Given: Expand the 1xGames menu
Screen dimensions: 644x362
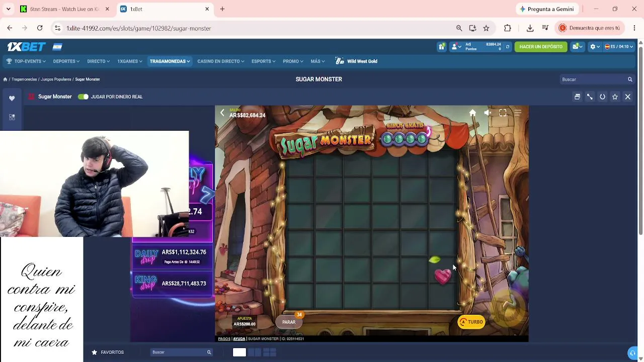Looking at the screenshot, I should point(130,61).
